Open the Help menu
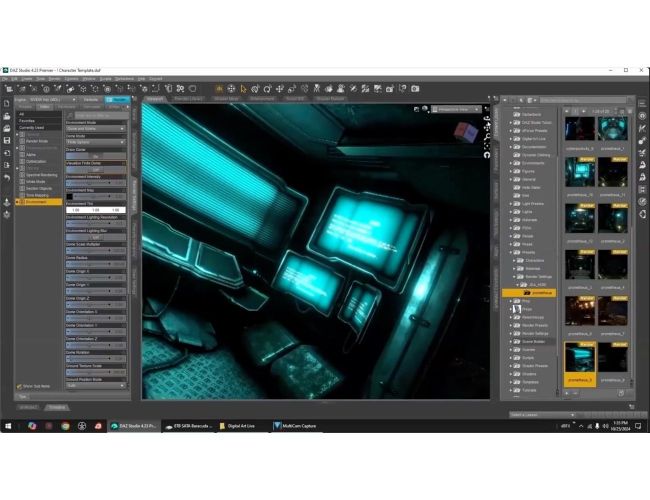This screenshot has width=650, height=500. [x=141, y=79]
